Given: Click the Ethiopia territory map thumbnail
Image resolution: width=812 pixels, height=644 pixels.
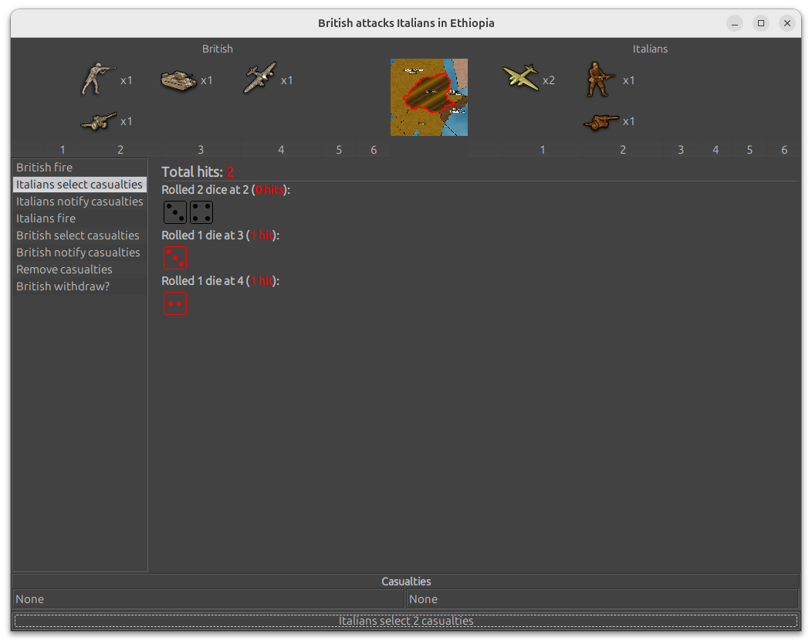Looking at the screenshot, I should (428, 97).
